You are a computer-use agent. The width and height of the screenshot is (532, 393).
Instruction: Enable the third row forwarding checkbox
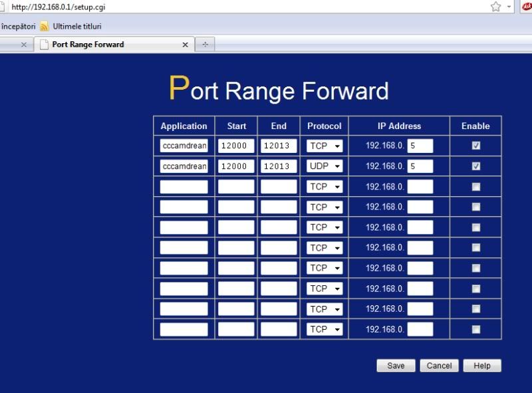(x=475, y=187)
